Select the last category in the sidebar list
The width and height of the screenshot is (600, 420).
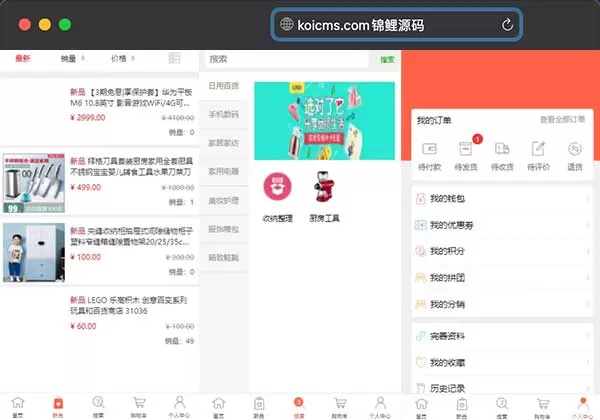point(224,258)
